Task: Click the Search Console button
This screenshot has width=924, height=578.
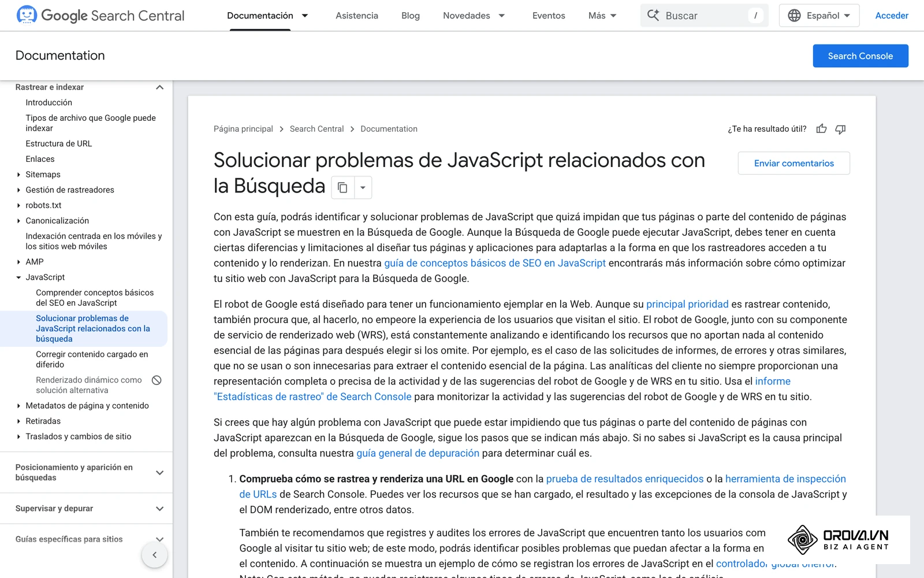Action: [x=860, y=56]
